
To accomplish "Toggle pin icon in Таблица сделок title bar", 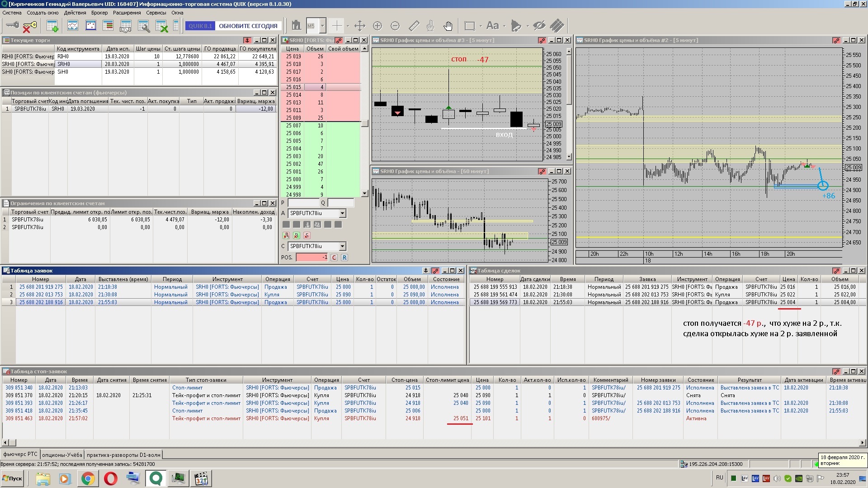I will 836,271.
